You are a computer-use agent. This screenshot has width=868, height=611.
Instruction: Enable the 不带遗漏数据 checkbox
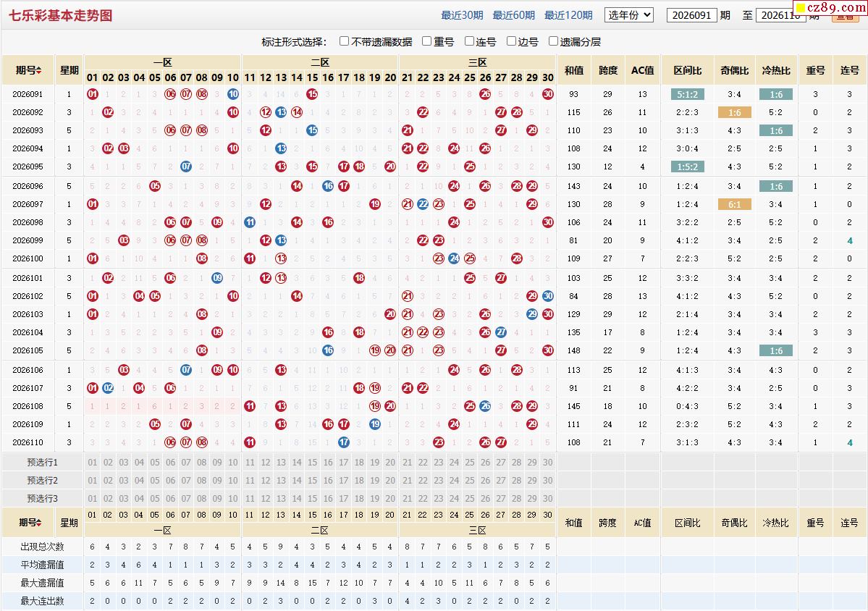pos(345,41)
